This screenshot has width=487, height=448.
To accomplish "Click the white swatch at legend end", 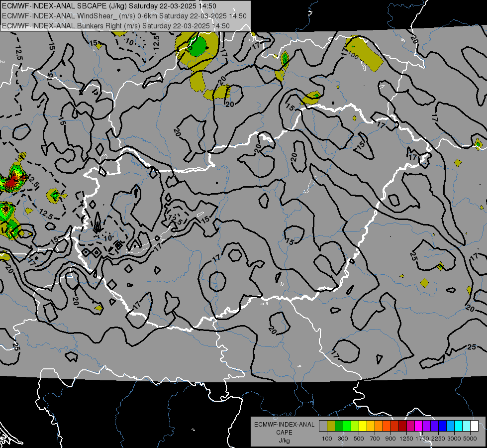I will pyautogui.click(x=474, y=426).
